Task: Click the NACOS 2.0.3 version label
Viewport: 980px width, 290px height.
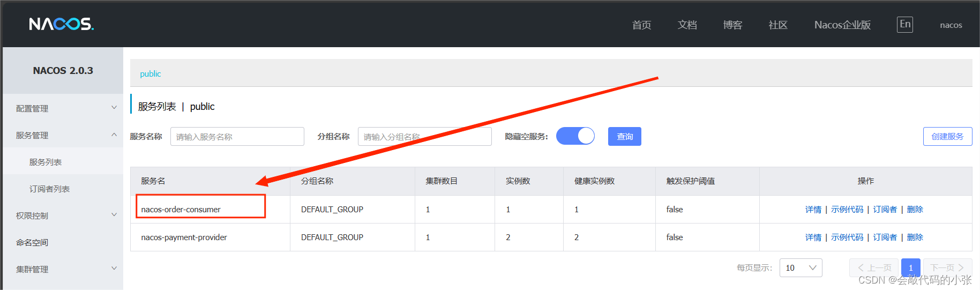Action: click(63, 71)
